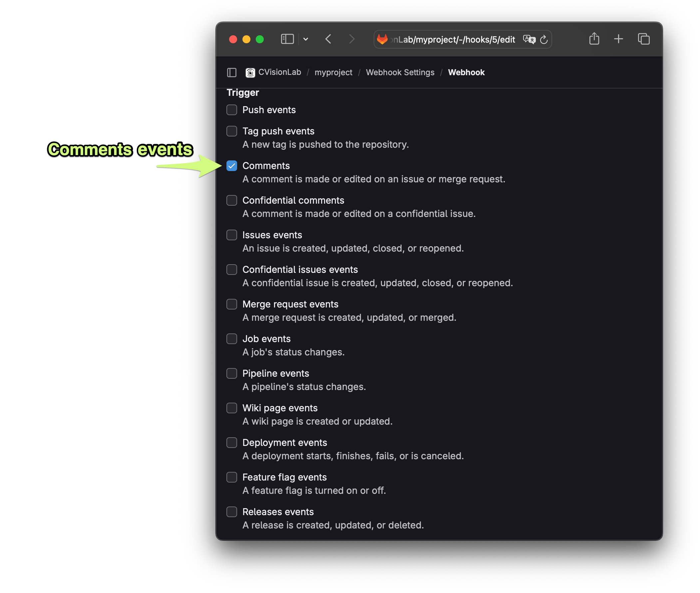Open Webhook Settings from the breadcrumb
The width and height of the screenshot is (700, 593).
pos(400,72)
